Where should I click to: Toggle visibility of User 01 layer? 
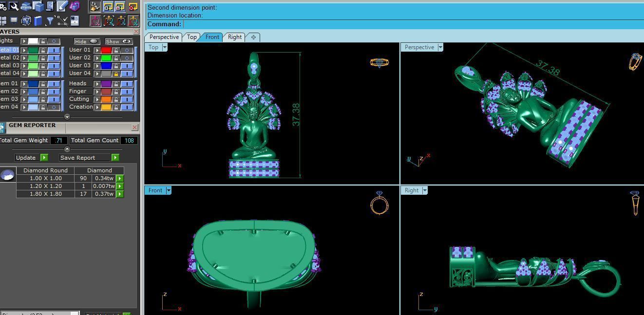click(x=127, y=50)
